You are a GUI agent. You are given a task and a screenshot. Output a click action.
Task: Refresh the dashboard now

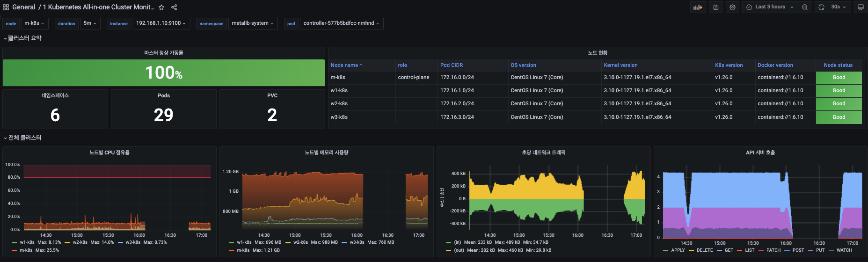tap(821, 7)
